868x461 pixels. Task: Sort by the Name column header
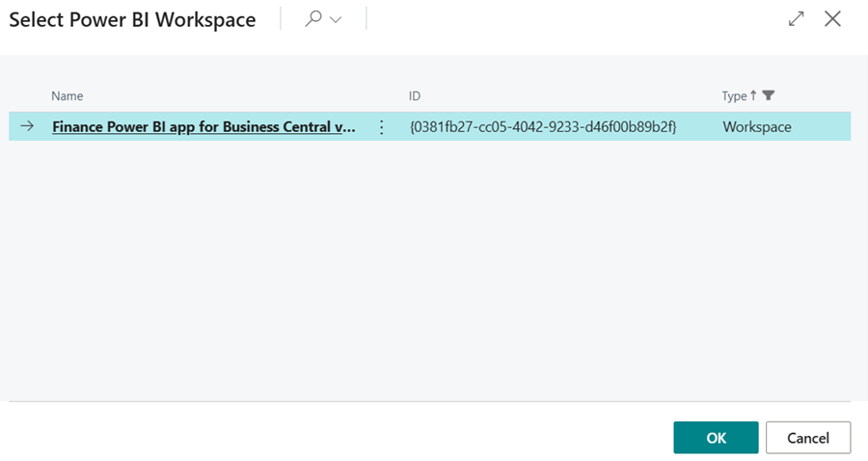tap(68, 95)
